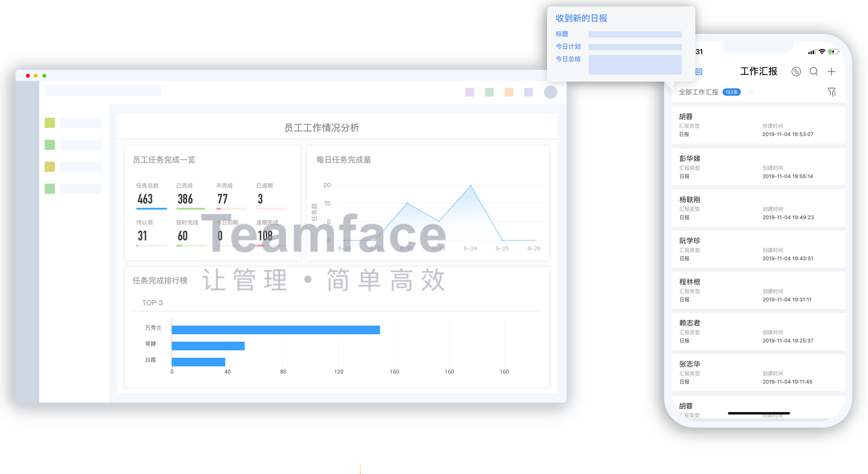The width and height of the screenshot is (868, 474).
Task: Click the orange square icon in top bar
Action: 509,92
